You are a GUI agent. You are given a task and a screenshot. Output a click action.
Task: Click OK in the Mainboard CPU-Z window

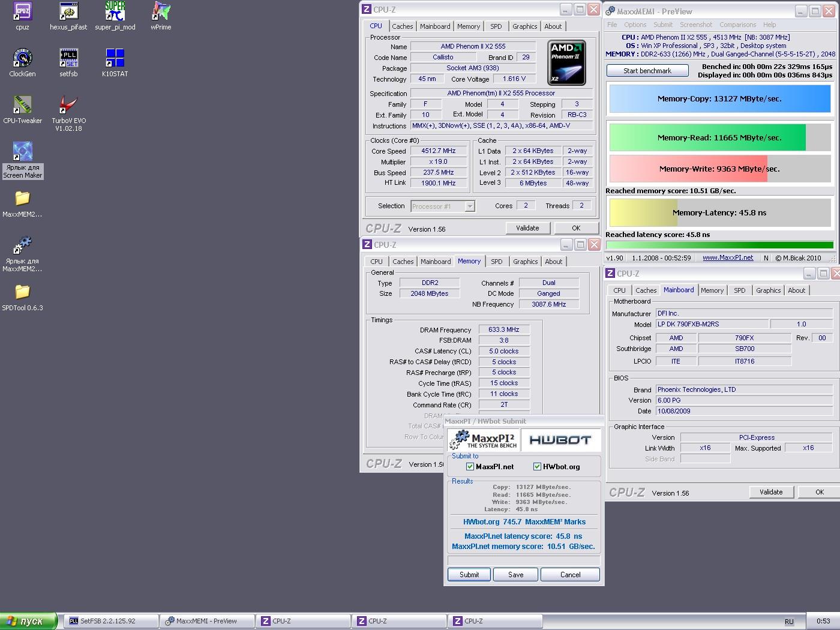820,492
